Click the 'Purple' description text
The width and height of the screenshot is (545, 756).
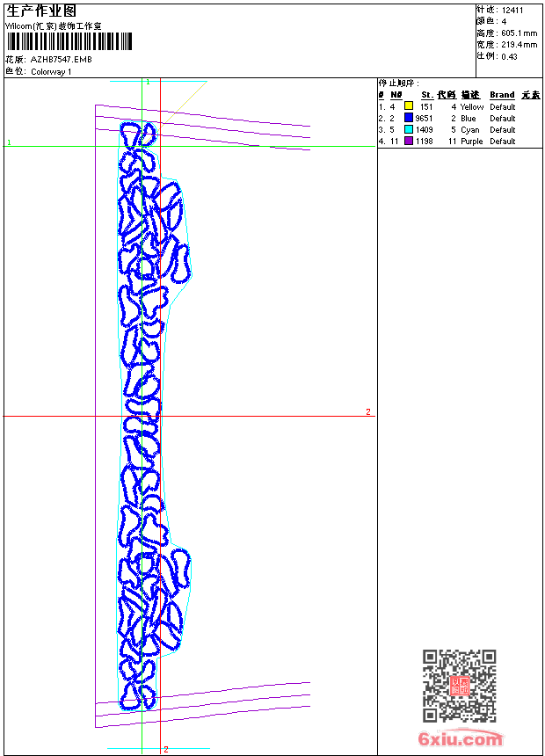coord(471,142)
